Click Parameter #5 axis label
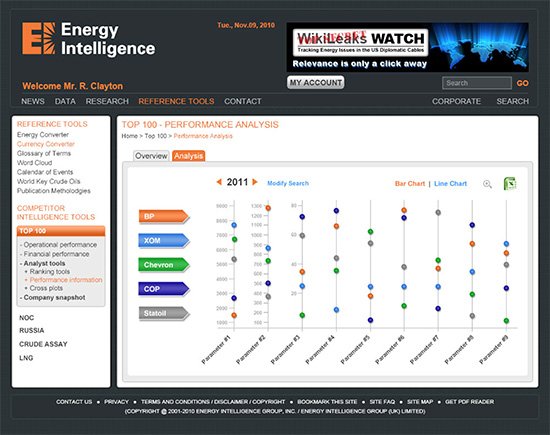The image size is (550, 435). (x=355, y=350)
